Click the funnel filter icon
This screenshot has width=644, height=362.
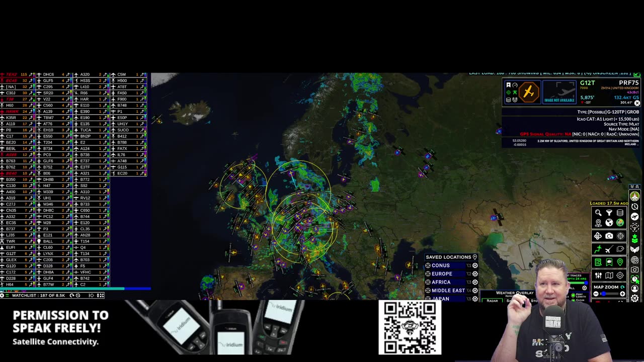(609, 212)
